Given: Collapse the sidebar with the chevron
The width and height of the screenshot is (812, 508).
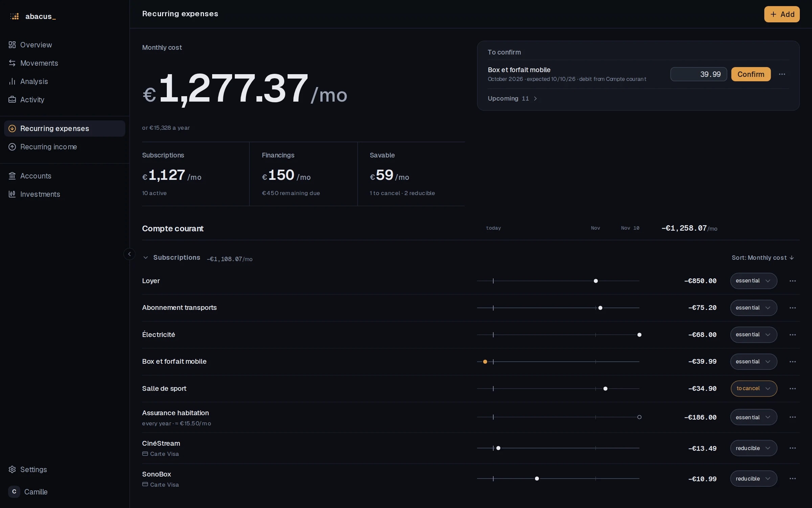Looking at the screenshot, I should 129,254.
